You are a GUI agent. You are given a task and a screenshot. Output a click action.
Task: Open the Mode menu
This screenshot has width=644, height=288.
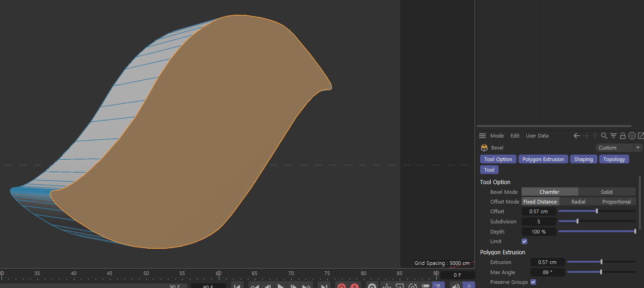[497, 136]
